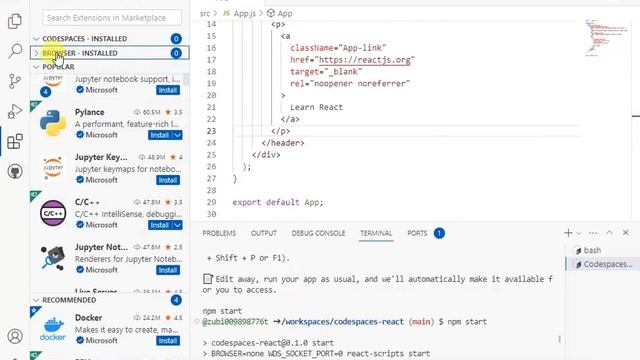Open C/C++ install options dropdown arrow
Image resolution: width=640 pixels, height=360 pixels.
coord(178,225)
